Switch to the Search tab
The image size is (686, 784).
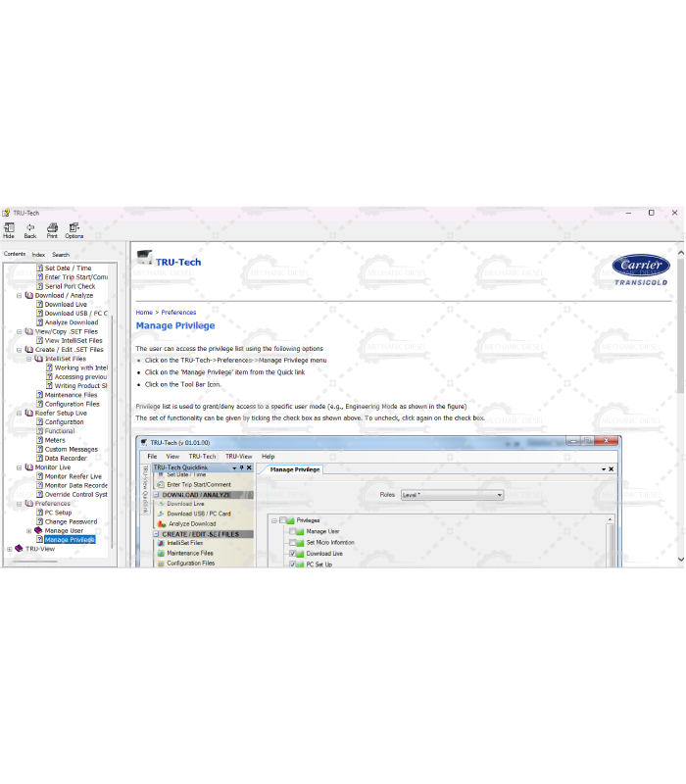61,254
